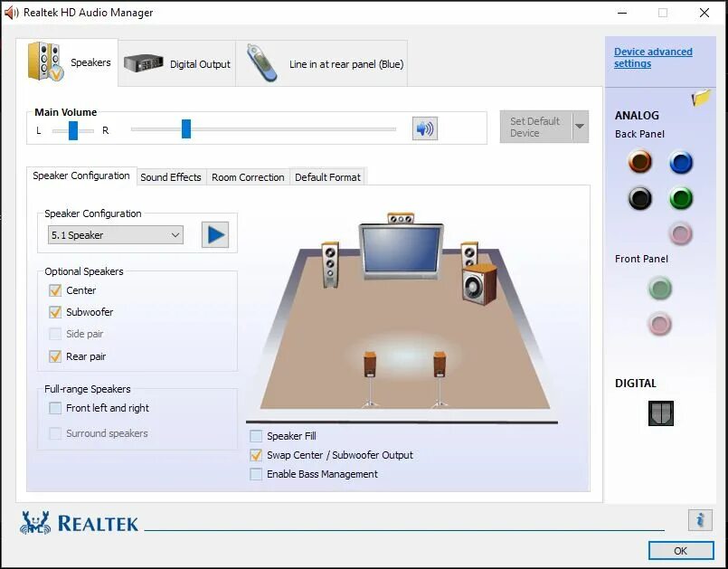Open the connector settings folder icon

click(701, 98)
